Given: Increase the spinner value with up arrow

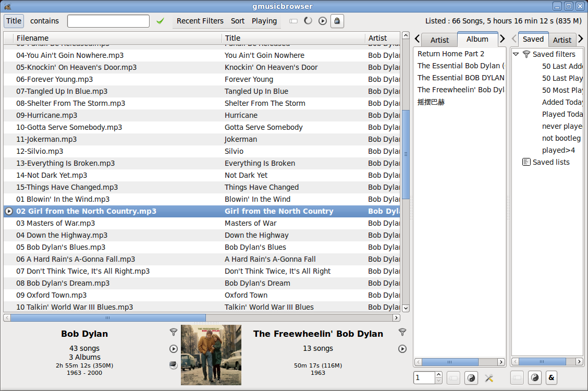Looking at the screenshot, I should [439, 374].
